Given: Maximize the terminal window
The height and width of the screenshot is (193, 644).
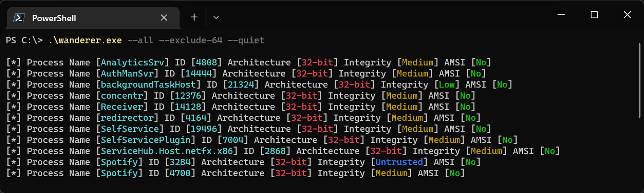Looking at the screenshot, I should click(x=594, y=15).
